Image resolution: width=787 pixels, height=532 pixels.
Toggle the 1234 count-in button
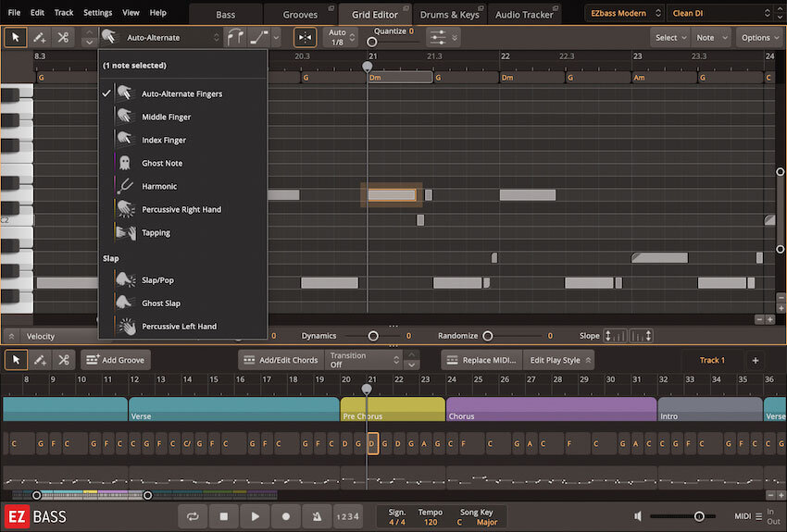click(348, 516)
